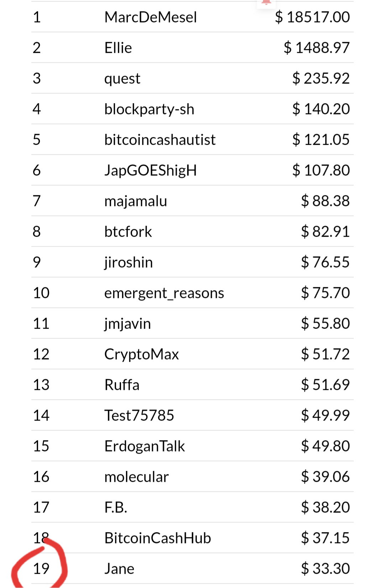The image size is (383, 588).
Task: Open the molecular user profile
Action: (136, 477)
